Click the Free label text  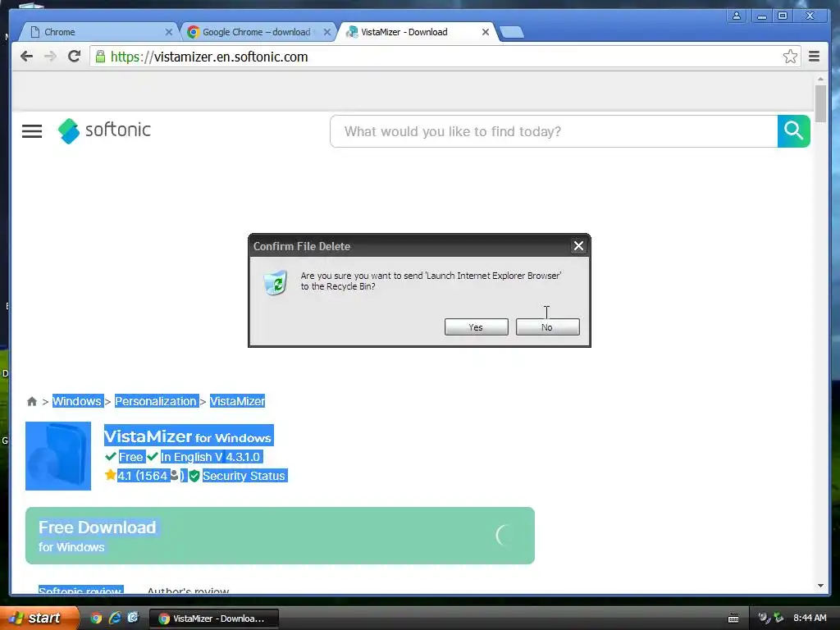pos(131,457)
